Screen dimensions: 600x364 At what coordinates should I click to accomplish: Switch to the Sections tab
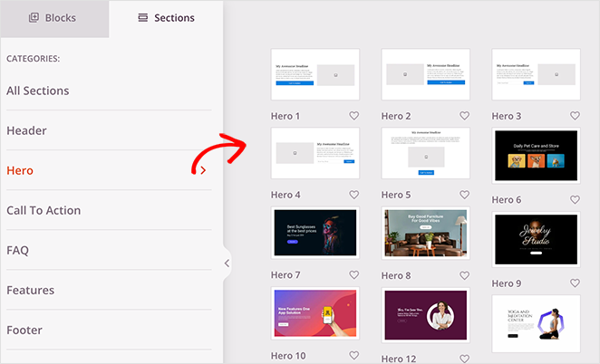(166, 18)
